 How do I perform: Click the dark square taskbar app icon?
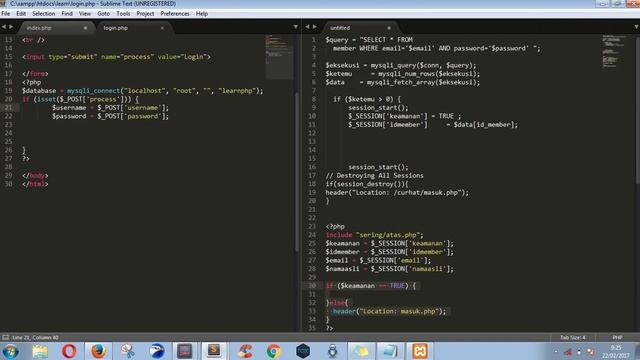click(184, 351)
